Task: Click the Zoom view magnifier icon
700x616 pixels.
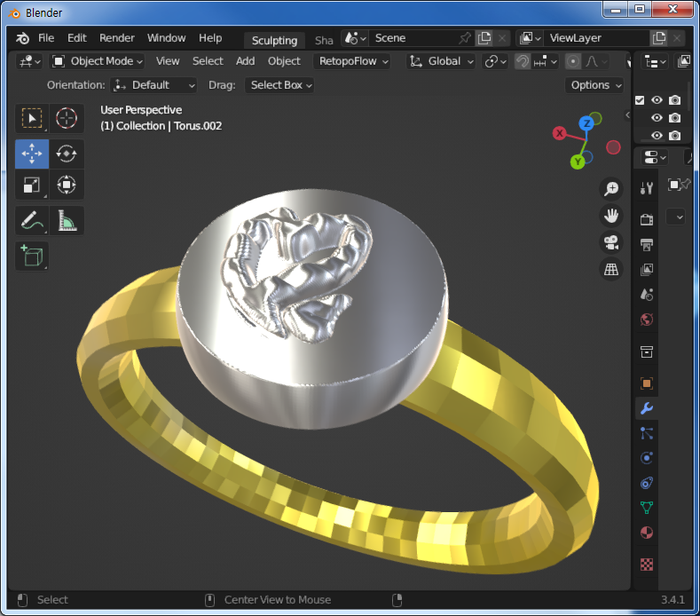Action: pyautogui.click(x=611, y=188)
